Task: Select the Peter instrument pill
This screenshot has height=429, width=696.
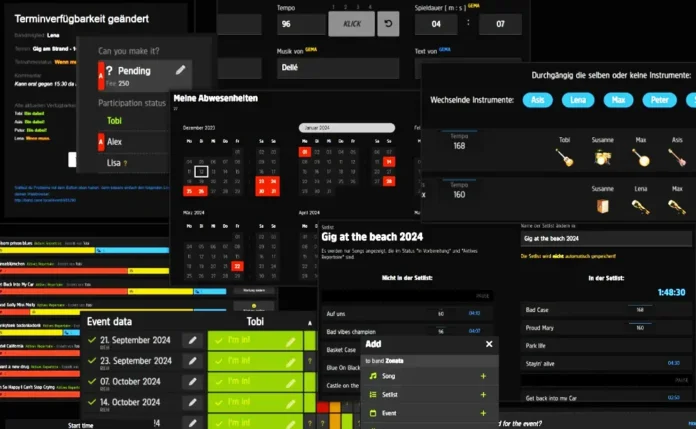Action: pyautogui.click(x=660, y=100)
